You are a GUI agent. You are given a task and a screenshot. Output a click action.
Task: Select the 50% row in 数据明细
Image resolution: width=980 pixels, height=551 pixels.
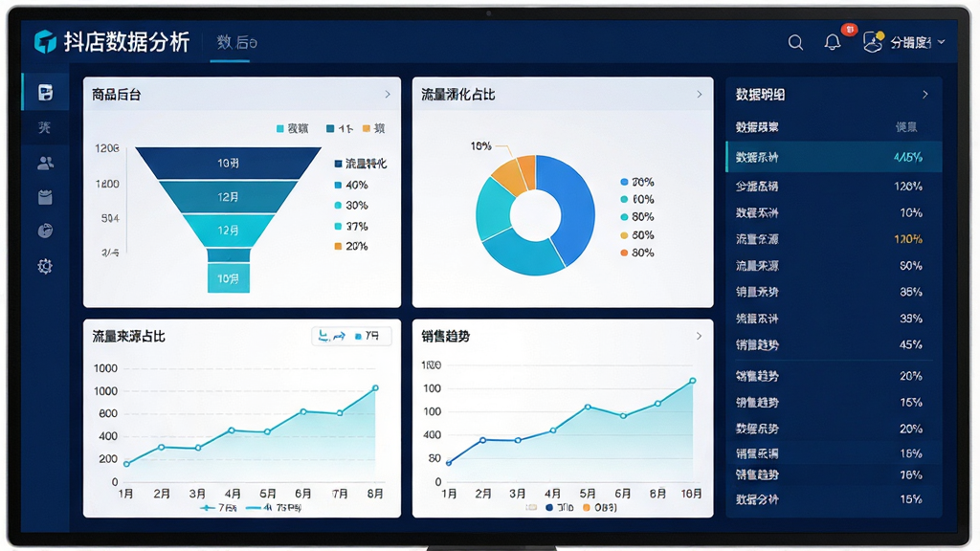click(834, 266)
